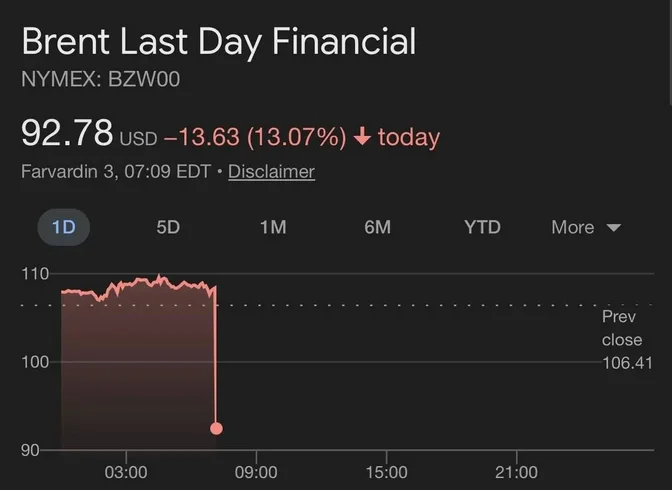This screenshot has width=672, height=490.
Task: Click the Brent Last Day Financial title
Action: coord(218,42)
